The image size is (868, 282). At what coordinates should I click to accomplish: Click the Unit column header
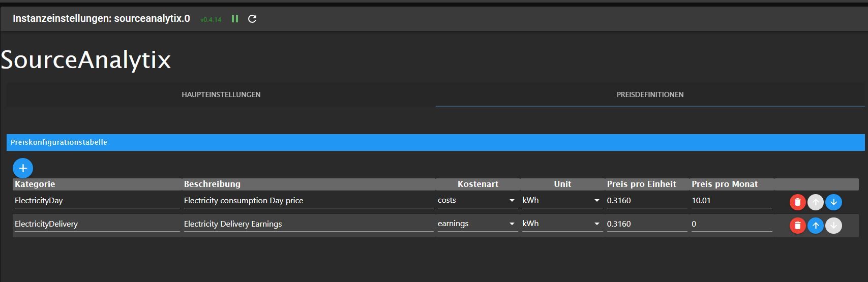click(x=562, y=184)
